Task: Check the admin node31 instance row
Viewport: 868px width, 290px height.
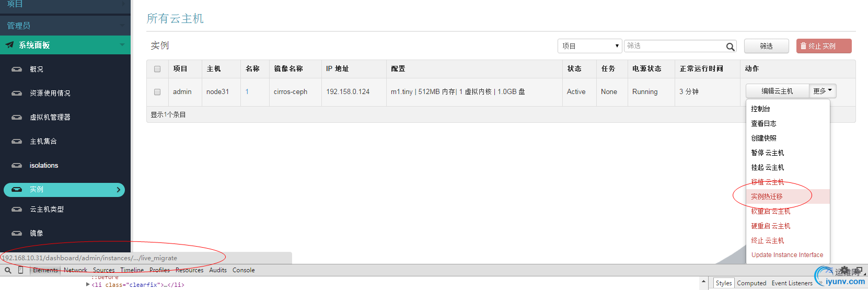Action: coord(157,92)
